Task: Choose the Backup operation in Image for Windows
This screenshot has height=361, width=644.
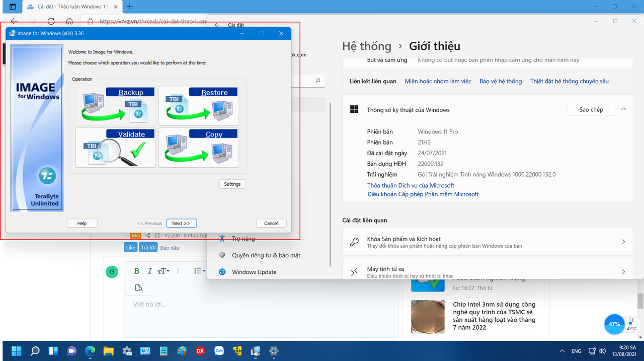Action: [x=116, y=106]
